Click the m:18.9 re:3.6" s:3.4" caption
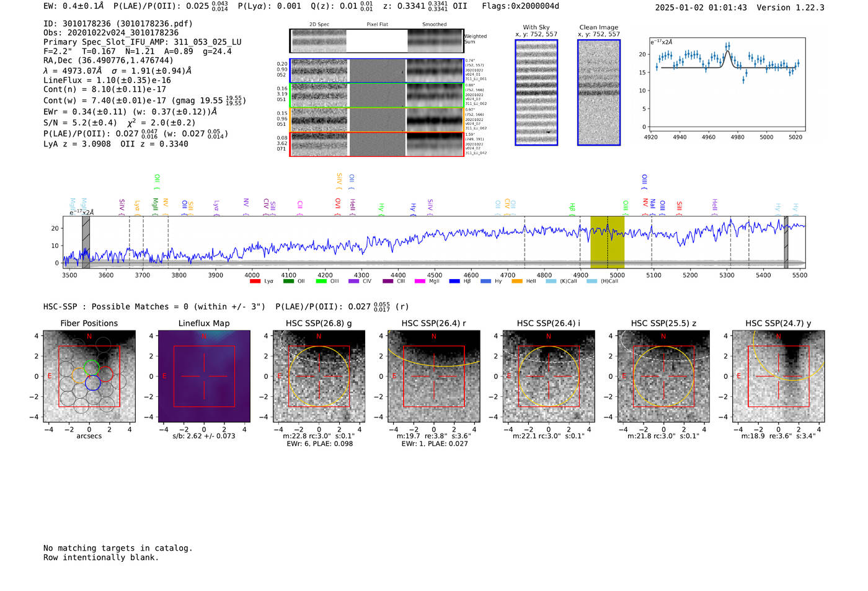868x591 pixels. pos(778,436)
